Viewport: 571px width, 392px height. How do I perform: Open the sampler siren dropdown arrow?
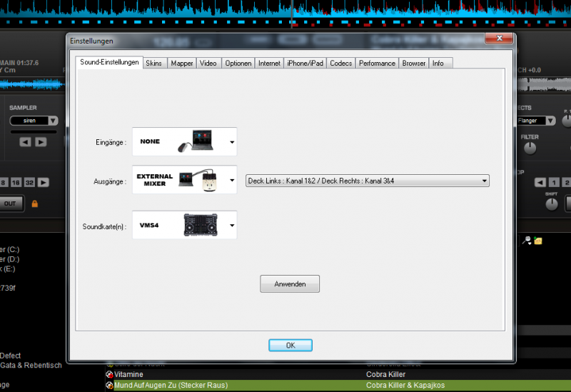click(x=53, y=121)
